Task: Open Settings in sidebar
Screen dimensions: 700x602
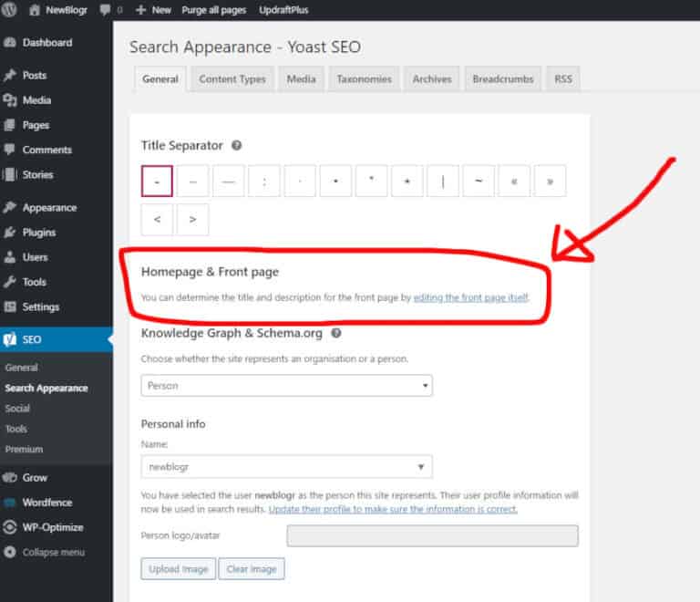Action: [41, 306]
